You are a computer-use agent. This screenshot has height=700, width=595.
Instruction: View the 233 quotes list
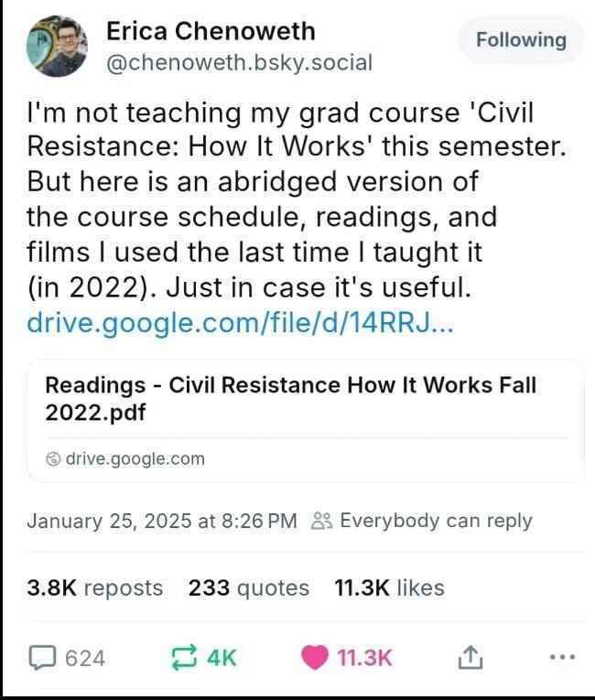point(249,587)
